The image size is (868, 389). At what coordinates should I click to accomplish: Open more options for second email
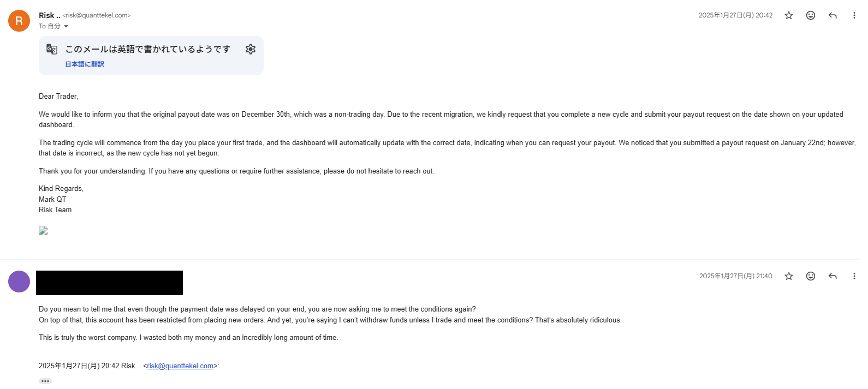(854, 276)
